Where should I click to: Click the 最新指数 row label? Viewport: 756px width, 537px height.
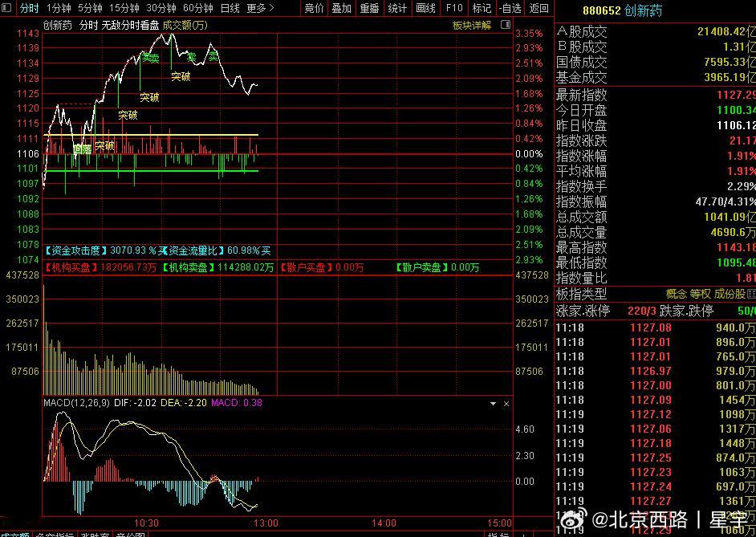582,95
